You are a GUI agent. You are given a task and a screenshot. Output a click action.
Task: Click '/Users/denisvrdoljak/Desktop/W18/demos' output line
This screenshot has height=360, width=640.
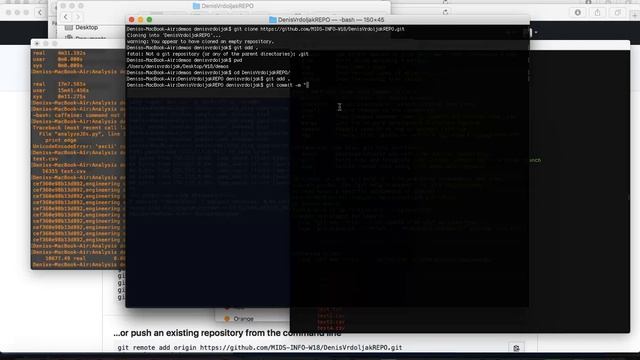[x=178, y=66]
